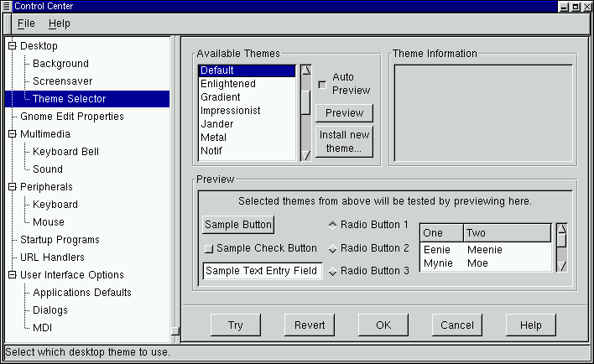Image resolution: width=594 pixels, height=364 pixels.
Task: Click the Sample Text Entry Field
Action: [x=263, y=271]
